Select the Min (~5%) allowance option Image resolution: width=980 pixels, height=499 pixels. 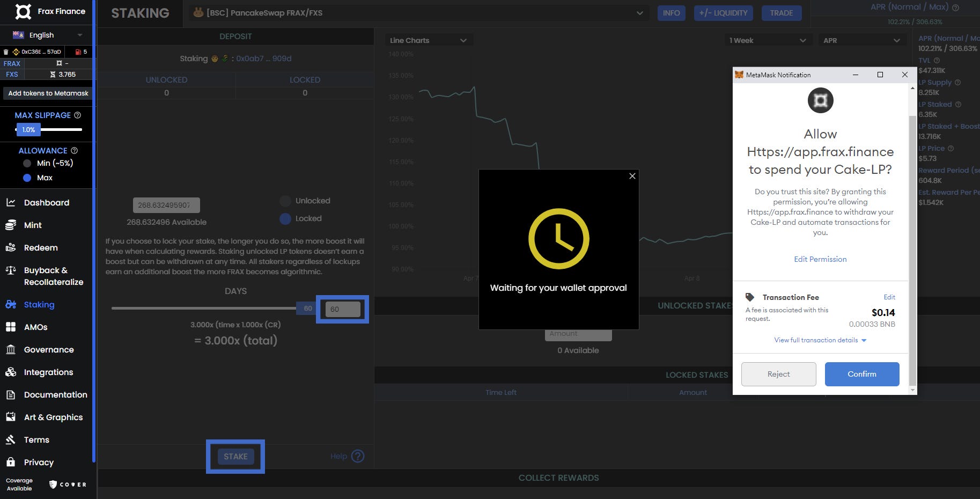click(27, 163)
